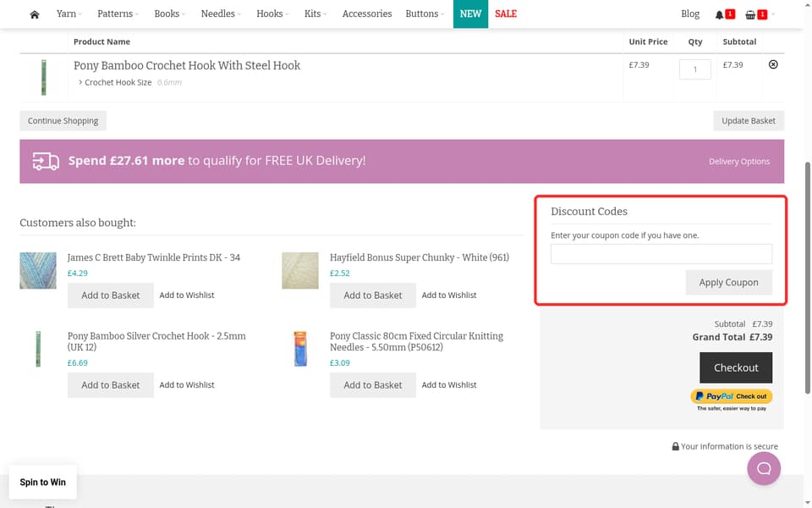The image size is (812, 508).
Task: Open the SALE section
Action: tap(506, 14)
